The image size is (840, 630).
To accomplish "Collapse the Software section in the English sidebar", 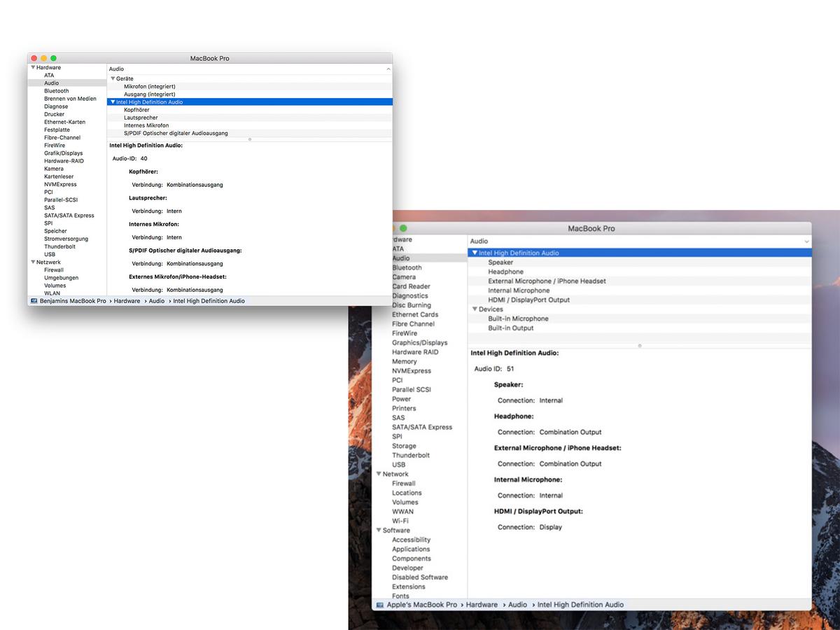I will click(379, 531).
